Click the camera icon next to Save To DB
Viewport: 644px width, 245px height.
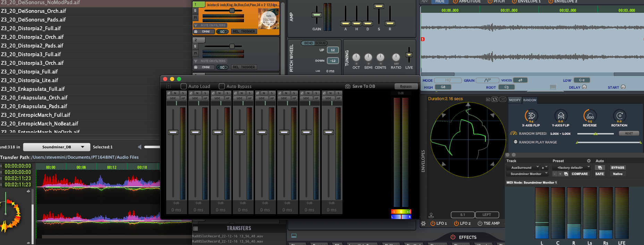[x=348, y=86]
